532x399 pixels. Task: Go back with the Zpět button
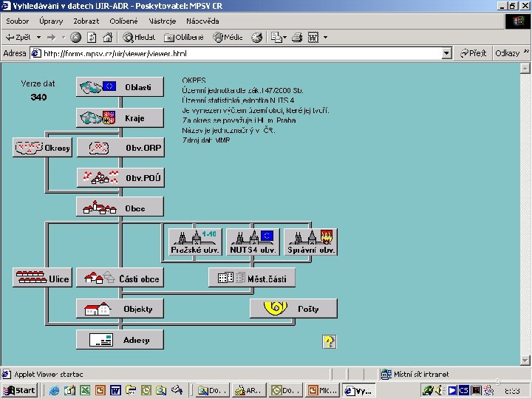pos(18,38)
